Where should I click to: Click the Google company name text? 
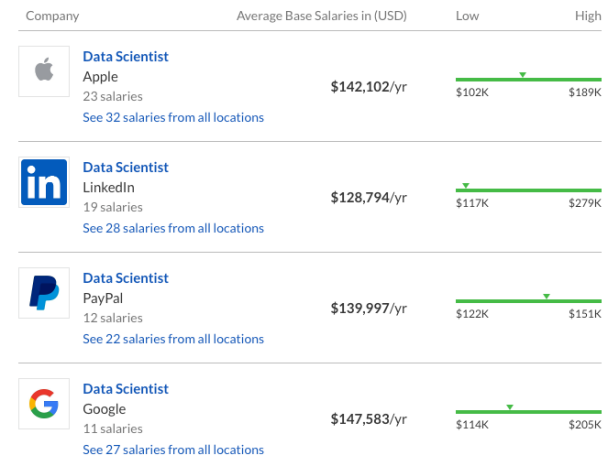click(x=104, y=409)
